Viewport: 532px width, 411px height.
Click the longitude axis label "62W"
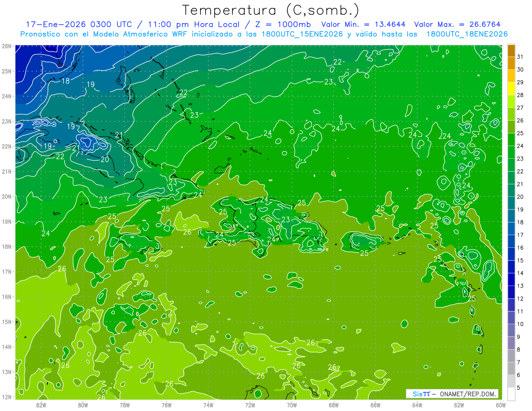coord(459,405)
